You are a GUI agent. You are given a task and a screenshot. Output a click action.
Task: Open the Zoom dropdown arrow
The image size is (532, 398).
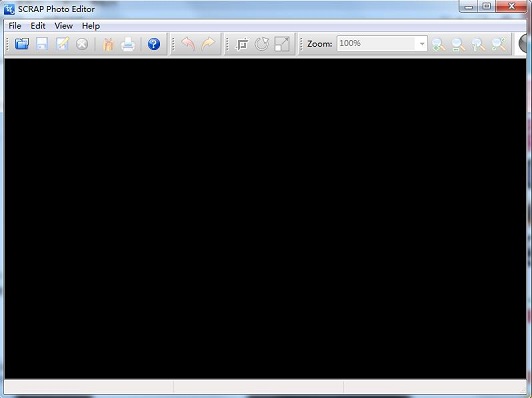(422, 44)
